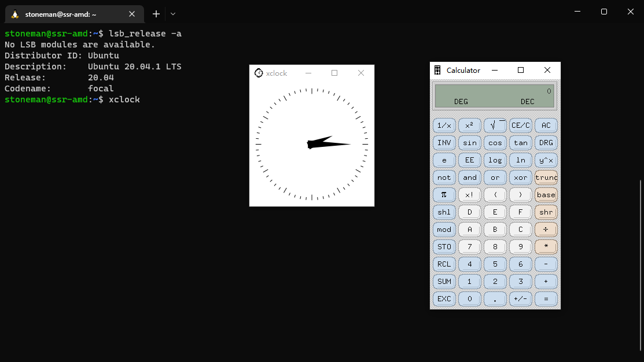Click the terminal vertical scrollbar
Image resolution: width=644 pixels, height=362 pixels.
pyautogui.click(x=641, y=266)
